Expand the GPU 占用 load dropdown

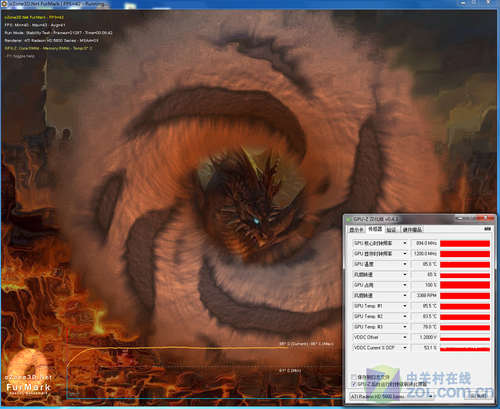click(405, 285)
